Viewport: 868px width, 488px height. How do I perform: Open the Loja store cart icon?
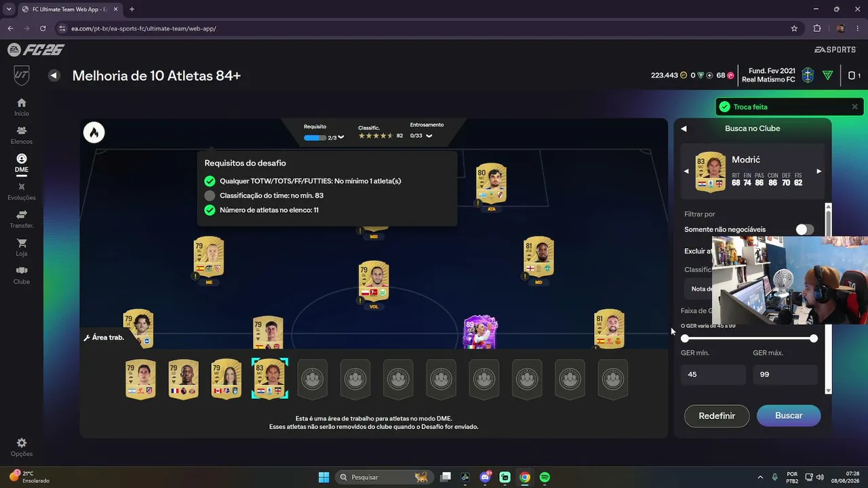(x=22, y=247)
